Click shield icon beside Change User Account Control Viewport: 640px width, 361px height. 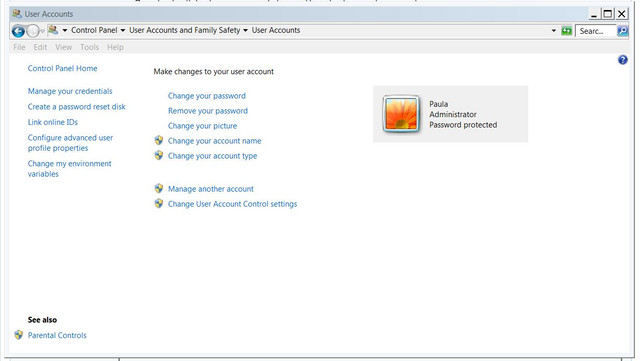(x=159, y=203)
